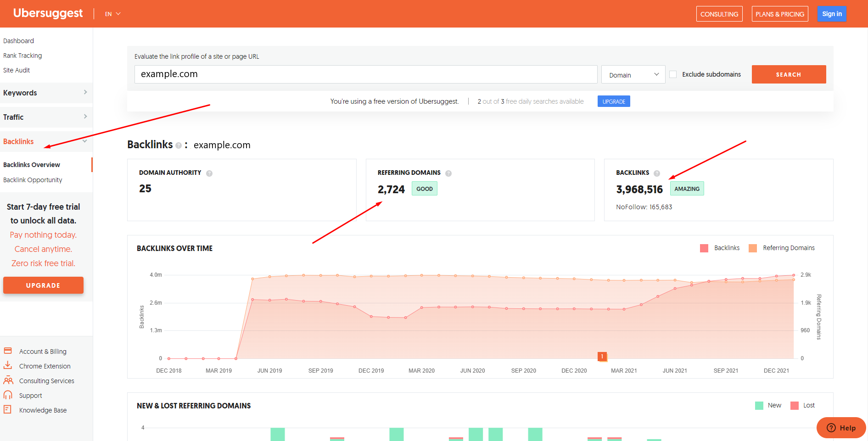This screenshot has width=868, height=441.
Task: Click the orange annotation marker 1 on the chart
Action: (x=602, y=357)
